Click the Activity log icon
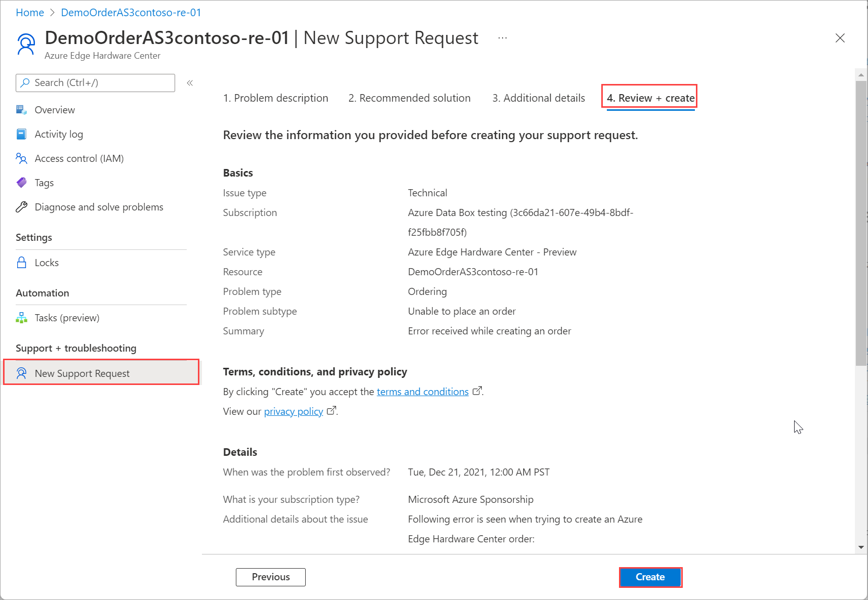The height and width of the screenshot is (600, 868). [21, 134]
